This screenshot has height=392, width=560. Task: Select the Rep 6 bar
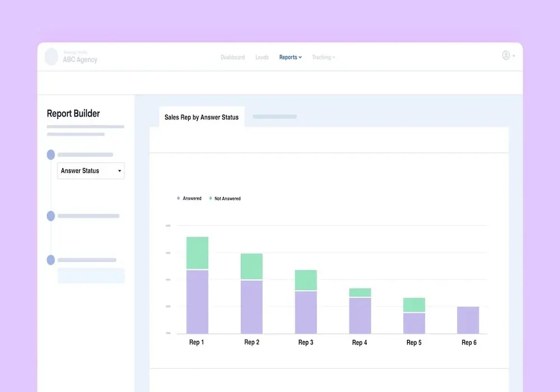point(468,320)
